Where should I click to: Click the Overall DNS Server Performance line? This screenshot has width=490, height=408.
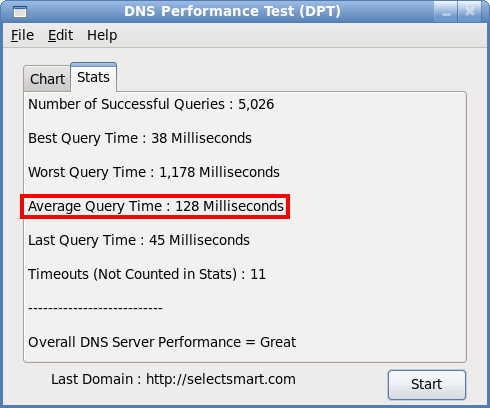tap(162, 342)
